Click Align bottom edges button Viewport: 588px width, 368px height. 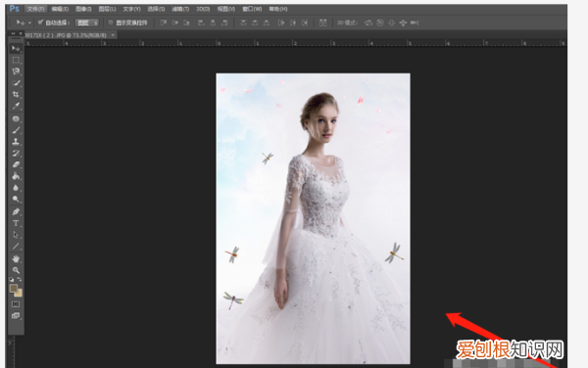click(186, 23)
